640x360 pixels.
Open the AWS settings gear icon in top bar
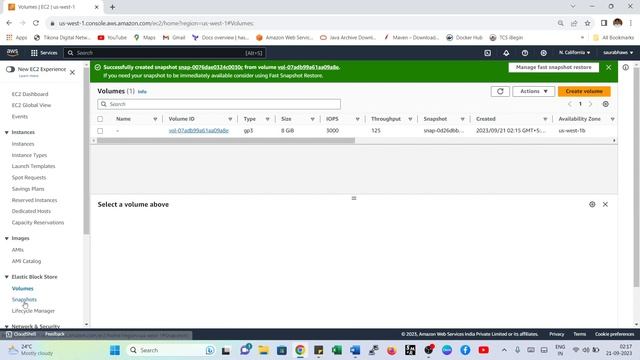[x=543, y=53]
